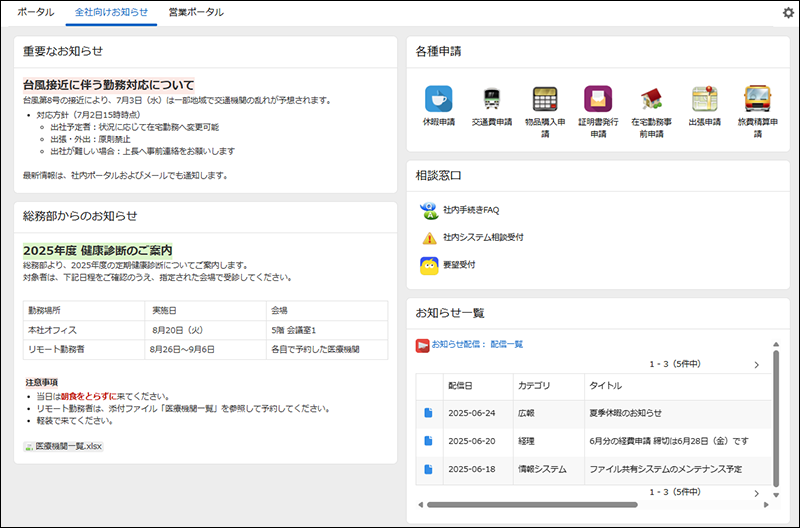Viewport: 800px width, 528px height.
Task: Open the 出張申請 map icon
Action: [x=705, y=98]
